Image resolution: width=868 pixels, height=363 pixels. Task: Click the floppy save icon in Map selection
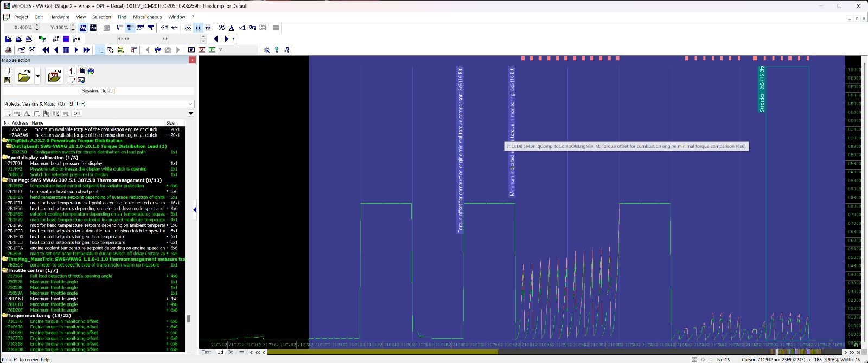pyautogui.click(x=7, y=80)
